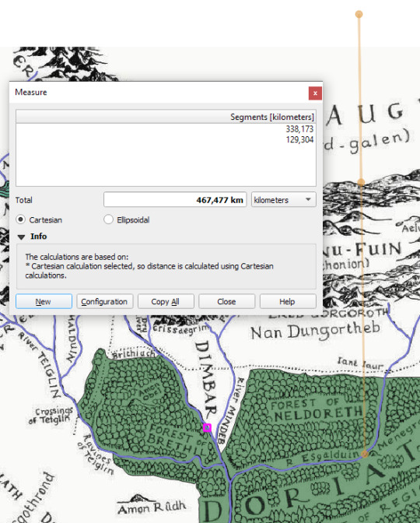Select the Ellipsoidal radio button
This screenshot has height=523, width=420.
[x=108, y=219]
